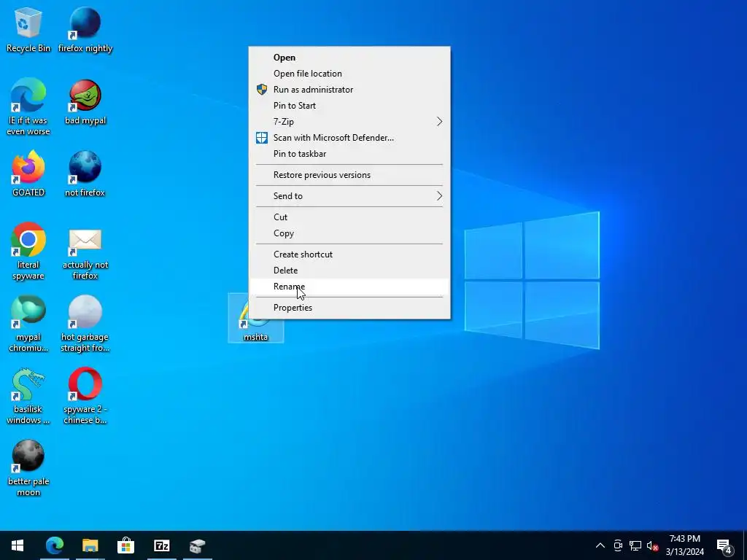Open the Recycle Bin desktop icon
Screen dimensions: 747x560
coord(28,29)
